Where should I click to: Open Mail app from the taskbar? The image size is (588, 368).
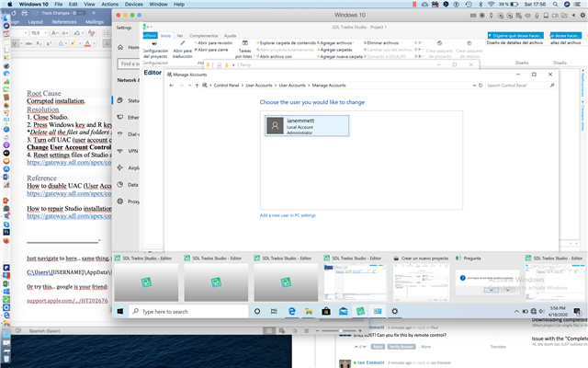pos(343,311)
